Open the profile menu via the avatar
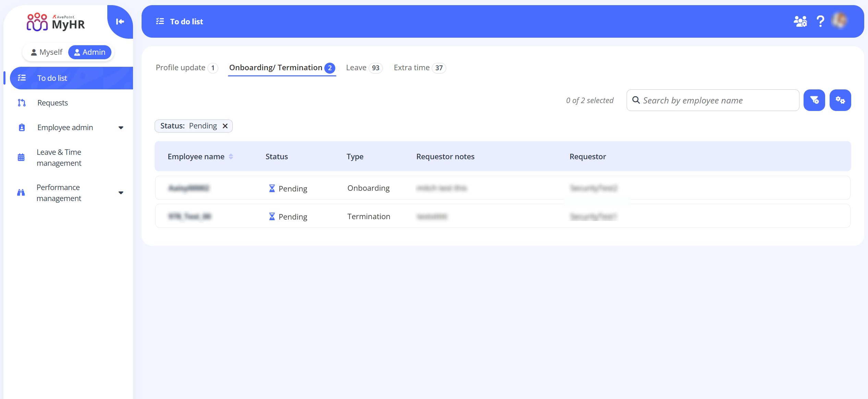The height and width of the screenshot is (399, 868). tap(839, 21)
